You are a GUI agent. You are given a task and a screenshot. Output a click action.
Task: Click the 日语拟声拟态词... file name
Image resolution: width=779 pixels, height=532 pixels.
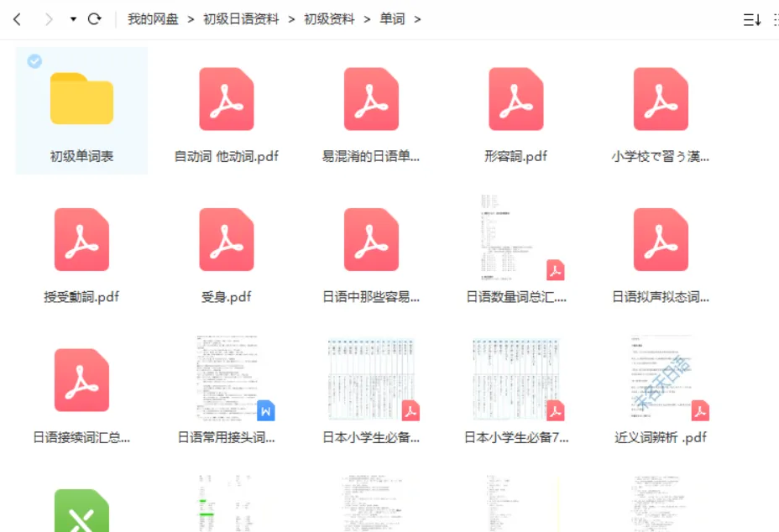661,297
